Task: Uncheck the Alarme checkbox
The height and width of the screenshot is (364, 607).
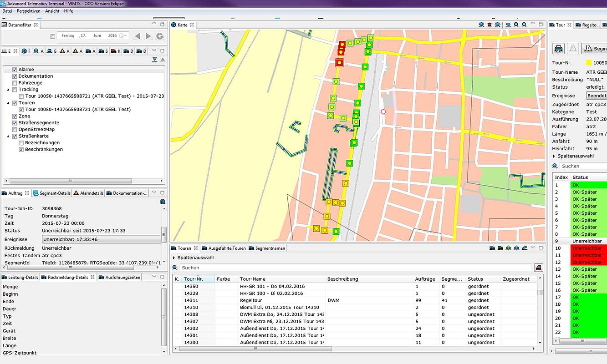Action: pyautogui.click(x=15, y=69)
